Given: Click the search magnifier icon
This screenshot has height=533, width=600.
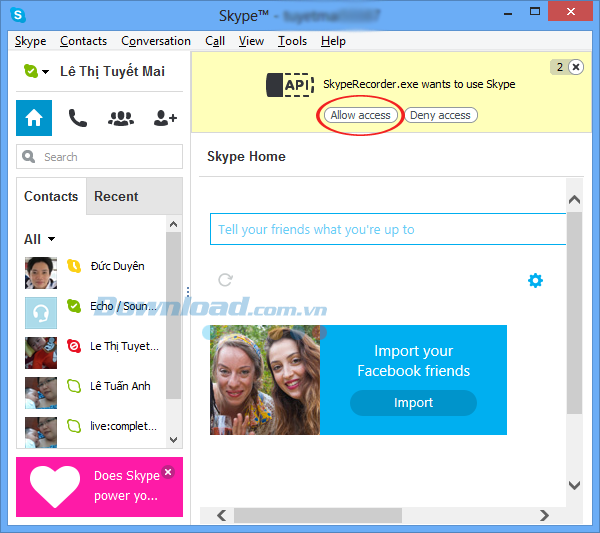Looking at the screenshot, I should [x=28, y=156].
